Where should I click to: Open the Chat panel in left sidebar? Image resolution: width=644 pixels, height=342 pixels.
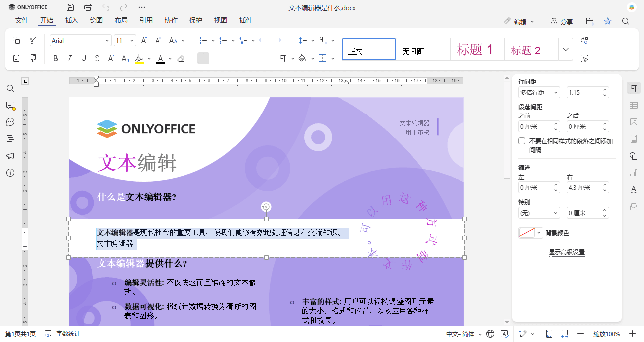tap(10, 122)
